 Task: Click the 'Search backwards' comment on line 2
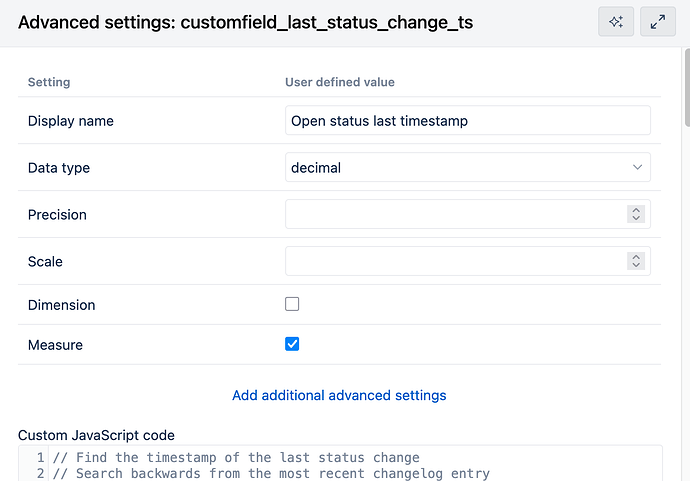point(270,473)
